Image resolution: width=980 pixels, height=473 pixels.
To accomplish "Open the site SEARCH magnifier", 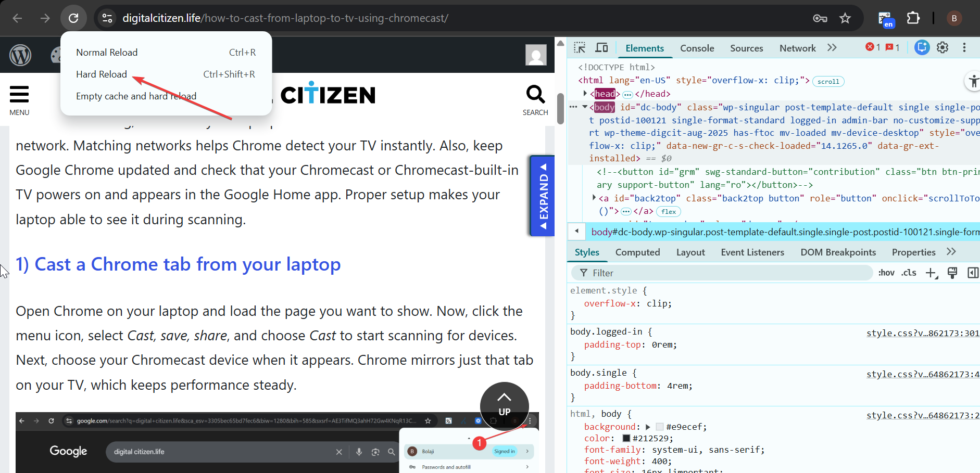I will tap(535, 100).
